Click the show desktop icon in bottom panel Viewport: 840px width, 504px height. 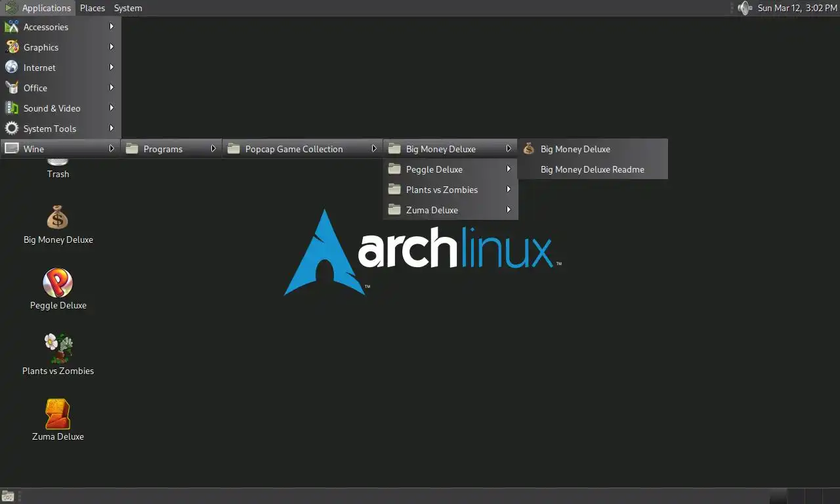(x=8, y=496)
